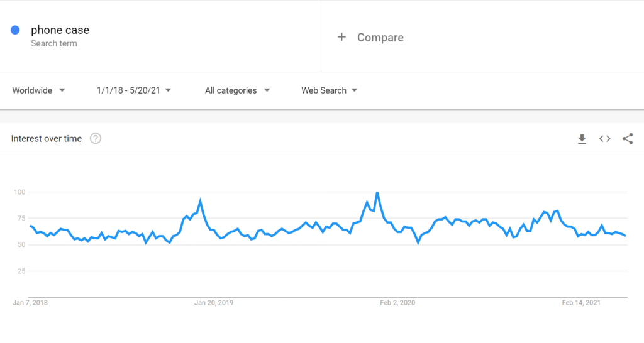Click the plus icon beside Compare
The height and width of the screenshot is (343, 644).
tap(341, 37)
